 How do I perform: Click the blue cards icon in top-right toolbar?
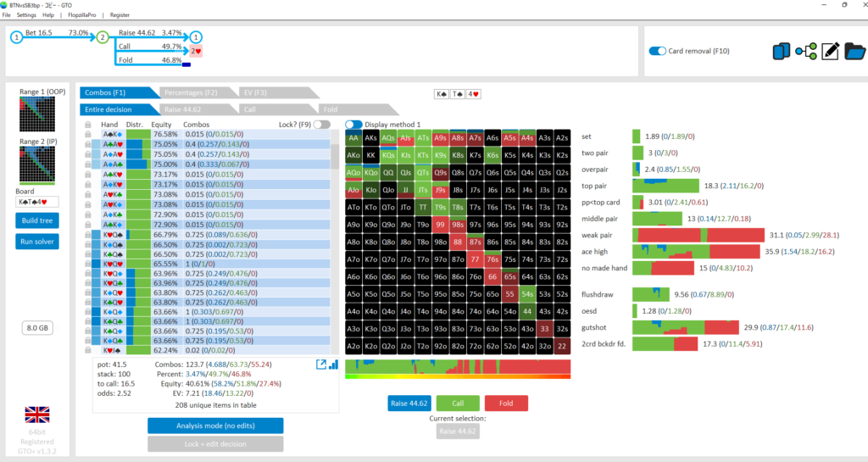tap(781, 52)
